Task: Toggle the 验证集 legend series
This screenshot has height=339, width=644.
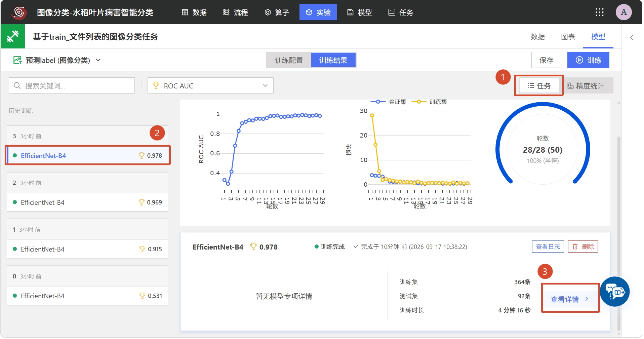Action: (388, 102)
